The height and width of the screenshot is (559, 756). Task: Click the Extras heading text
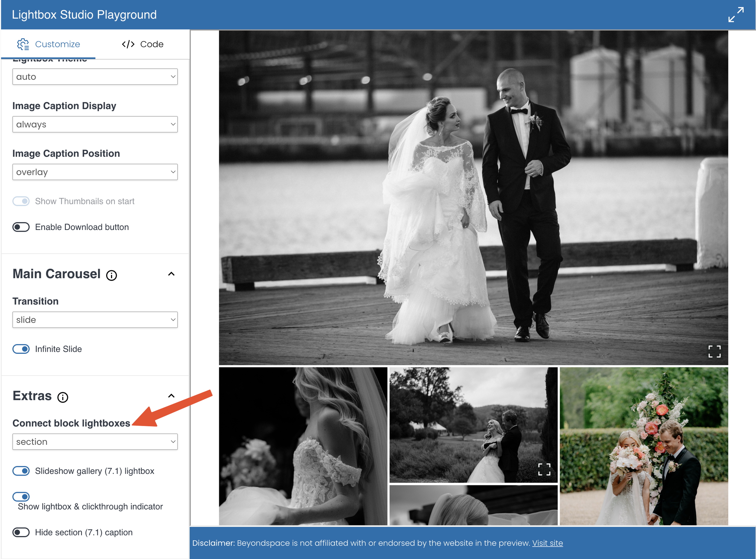(32, 396)
